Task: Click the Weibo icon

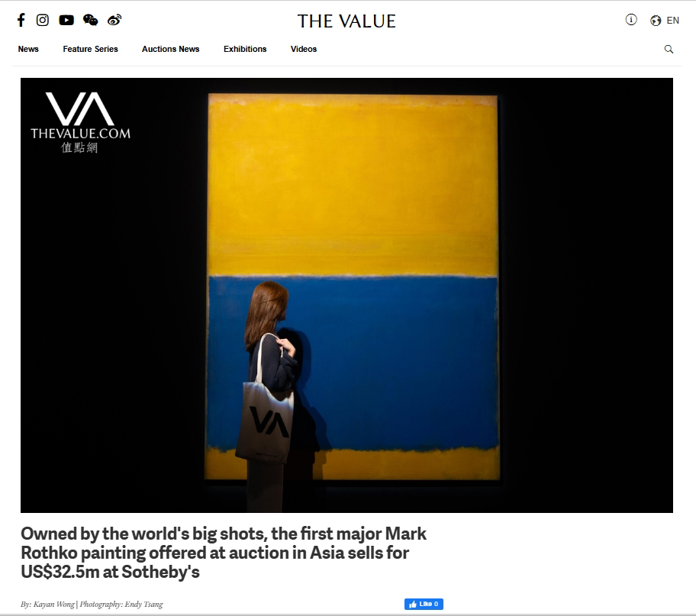Action: 114,20
